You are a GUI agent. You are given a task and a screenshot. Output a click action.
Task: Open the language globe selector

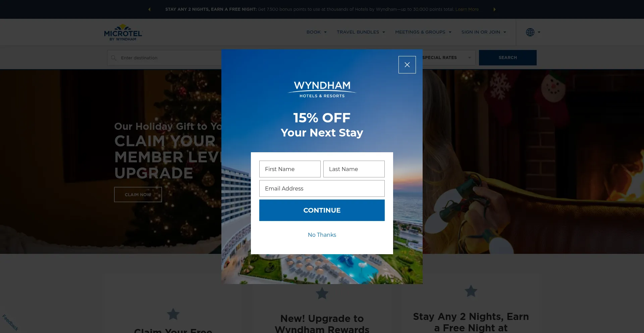533,32
